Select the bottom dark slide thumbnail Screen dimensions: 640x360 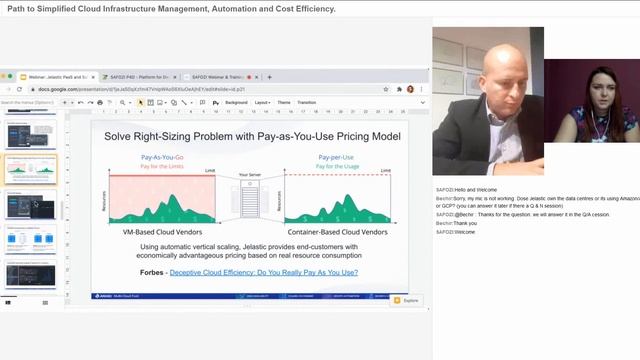click(x=31, y=275)
